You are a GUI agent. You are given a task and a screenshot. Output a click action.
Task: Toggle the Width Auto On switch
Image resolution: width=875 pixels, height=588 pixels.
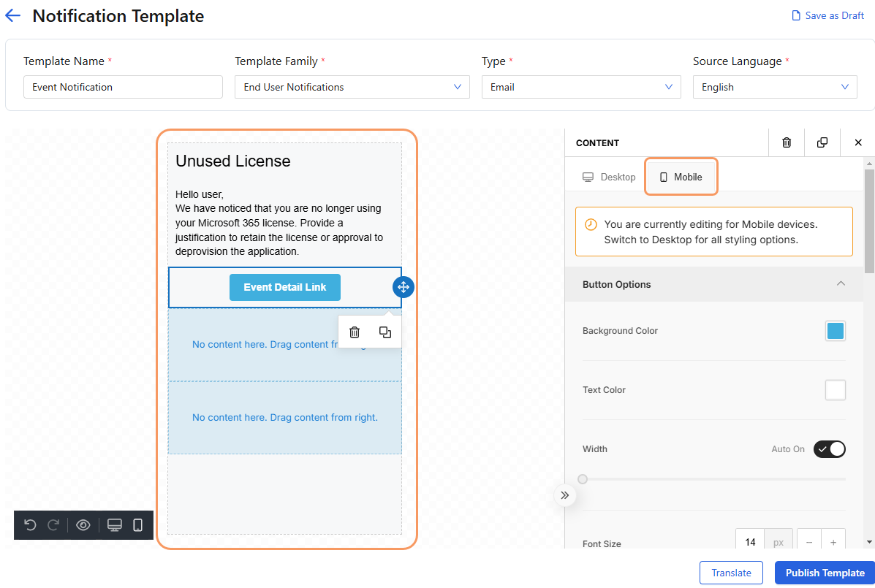(x=829, y=448)
